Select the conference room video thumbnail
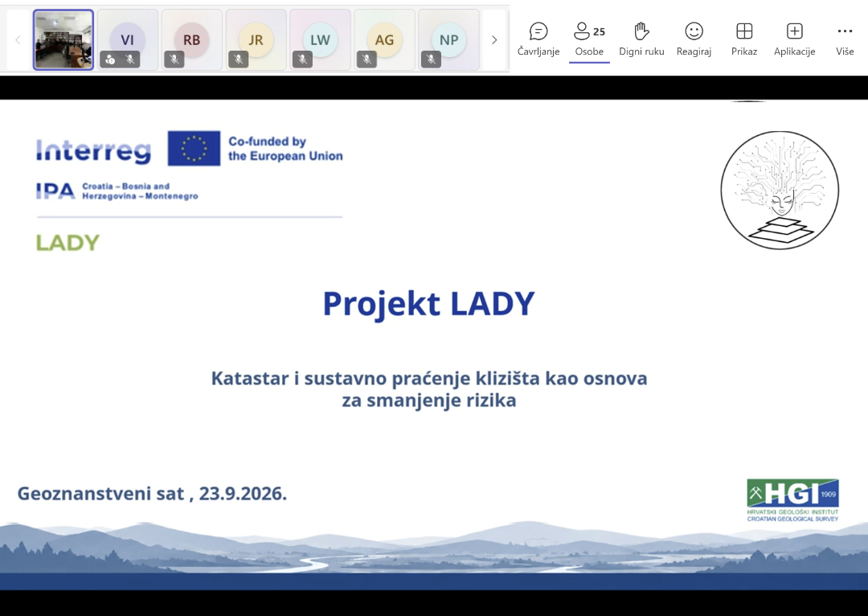868x616 pixels. (x=63, y=40)
